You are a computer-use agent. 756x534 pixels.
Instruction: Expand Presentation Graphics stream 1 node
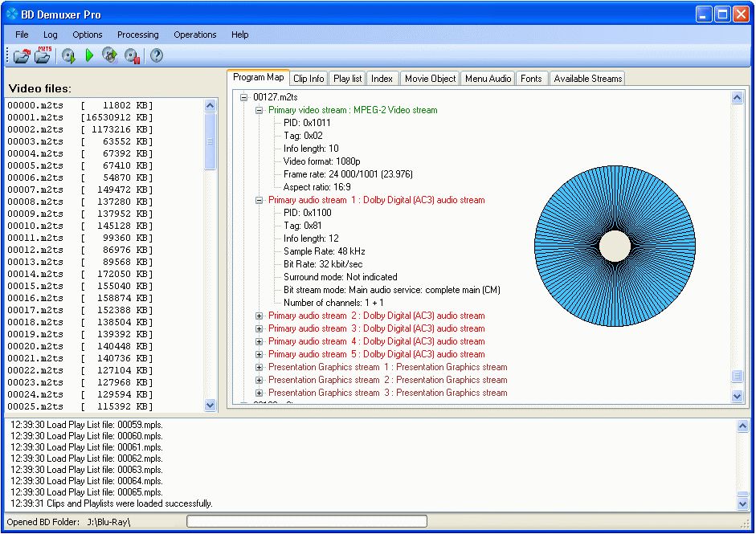coord(259,367)
